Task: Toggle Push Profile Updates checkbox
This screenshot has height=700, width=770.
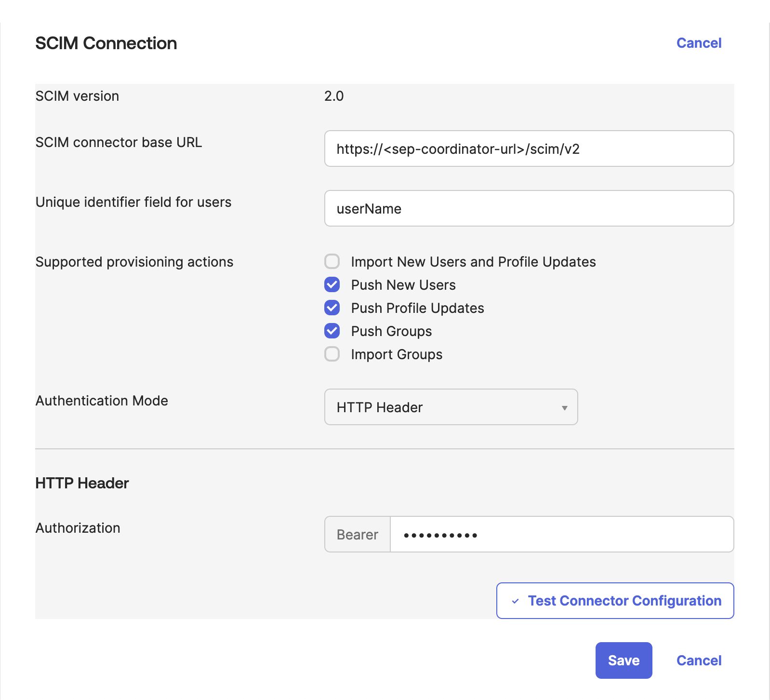Action: [x=332, y=308]
